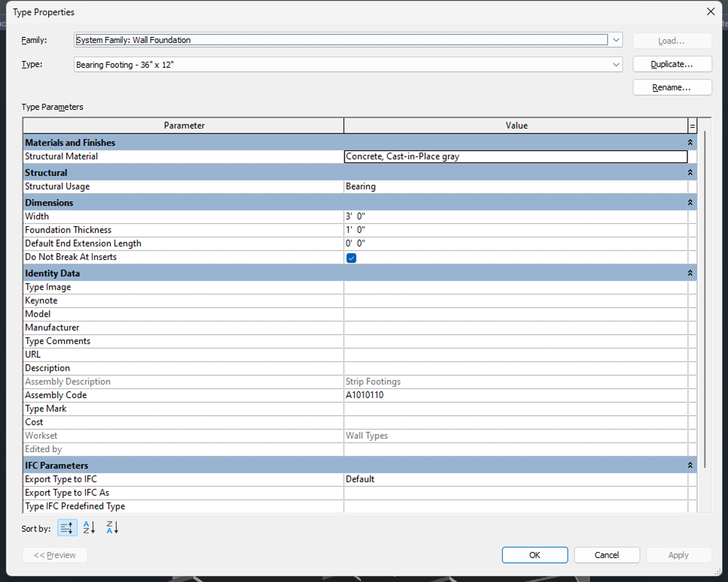Sort parameters by group order icon

(67, 528)
